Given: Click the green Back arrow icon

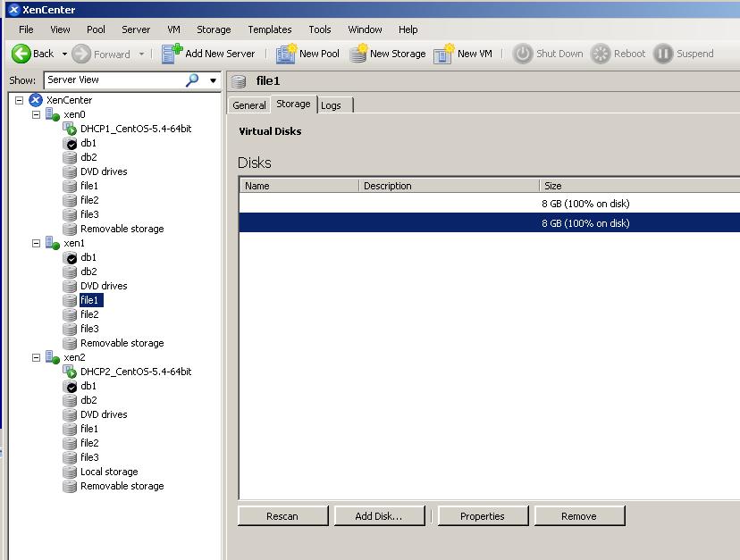Looking at the screenshot, I should (21, 54).
